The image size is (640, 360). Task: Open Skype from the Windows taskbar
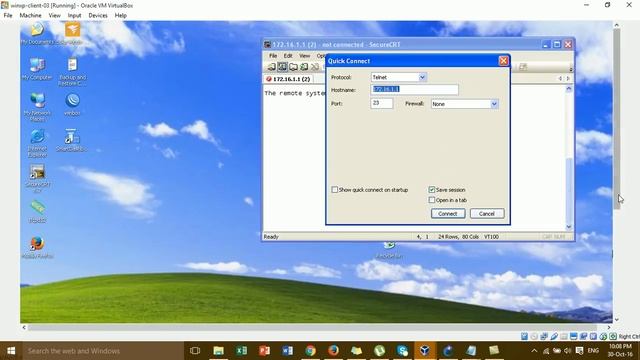point(402,351)
